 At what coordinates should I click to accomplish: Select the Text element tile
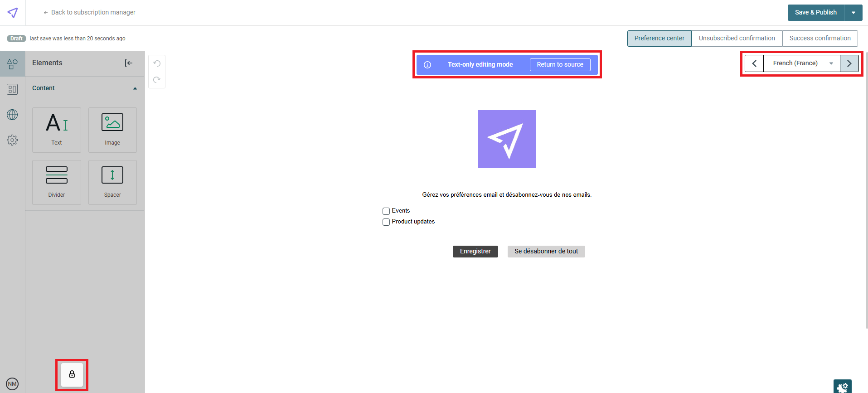point(57,130)
